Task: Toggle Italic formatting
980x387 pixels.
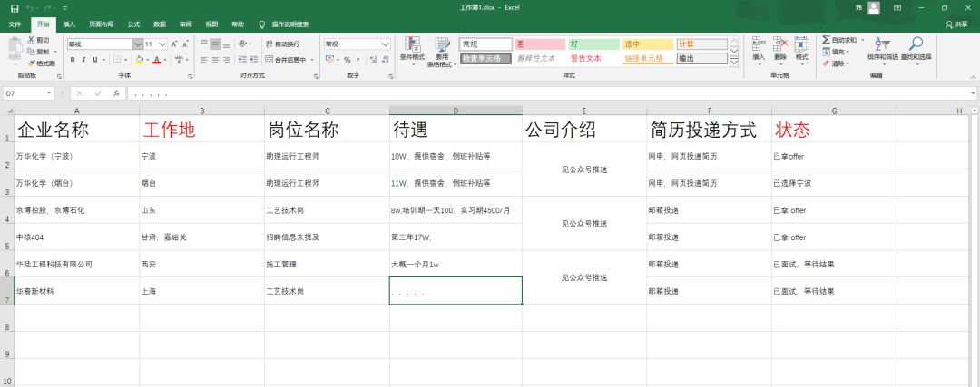Action: tap(83, 60)
